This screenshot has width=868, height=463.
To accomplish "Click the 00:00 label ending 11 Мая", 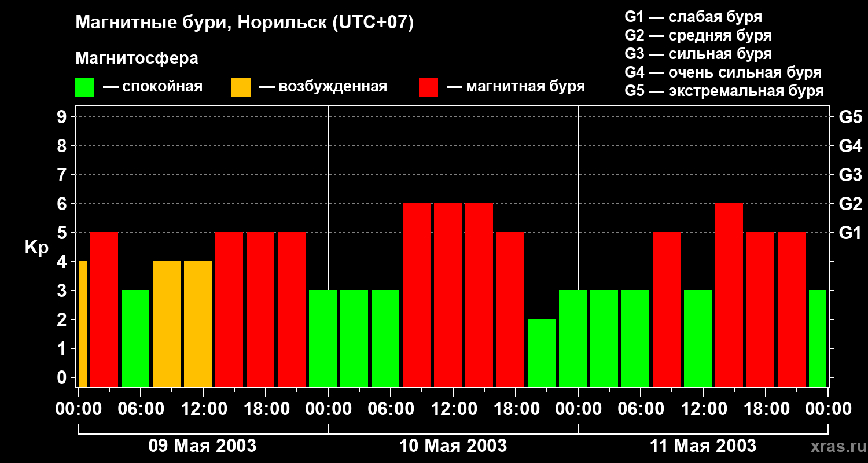I will (828, 409).
